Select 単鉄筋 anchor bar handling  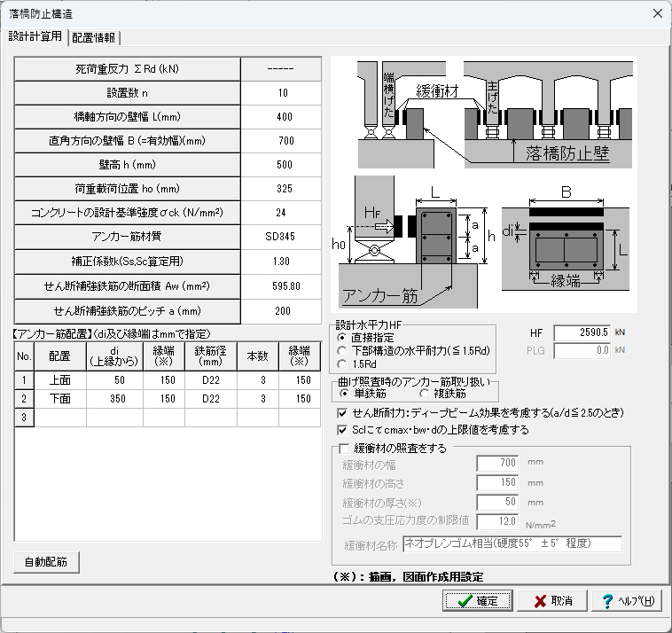pyautogui.click(x=342, y=393)
